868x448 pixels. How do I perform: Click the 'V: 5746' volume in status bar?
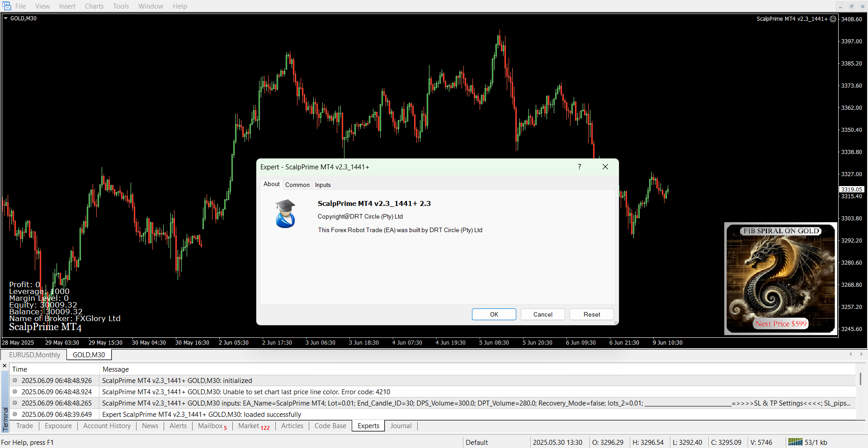coord(761,443)
